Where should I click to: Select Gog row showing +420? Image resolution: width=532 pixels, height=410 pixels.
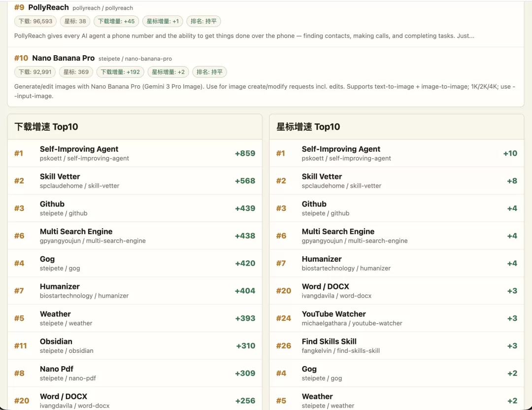[134, 263]
